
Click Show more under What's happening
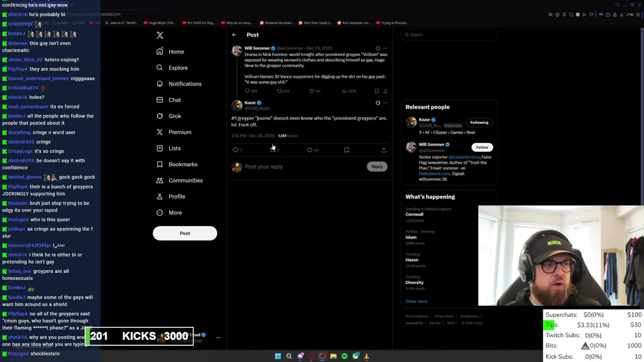416,301
